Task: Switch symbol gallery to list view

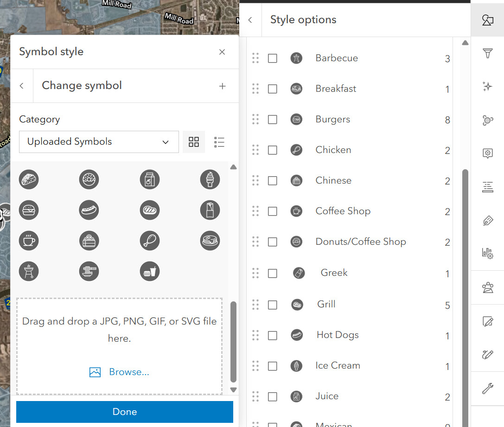Action: 219,142
